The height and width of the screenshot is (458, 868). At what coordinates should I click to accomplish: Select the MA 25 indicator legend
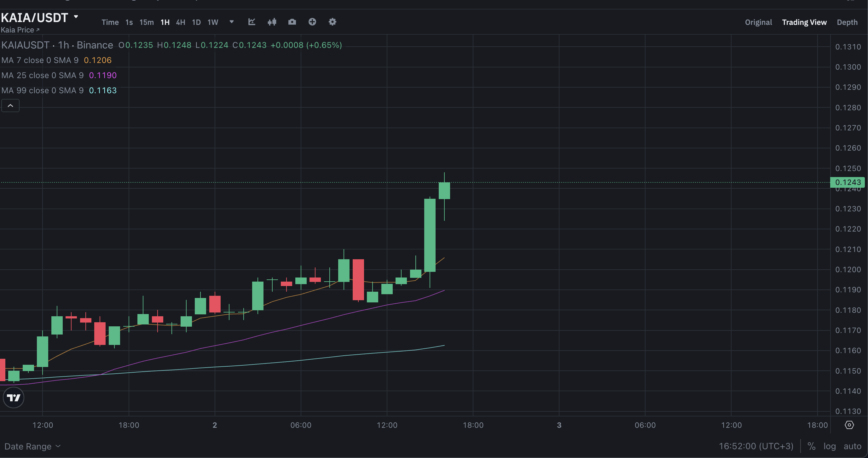click(43, 75)
